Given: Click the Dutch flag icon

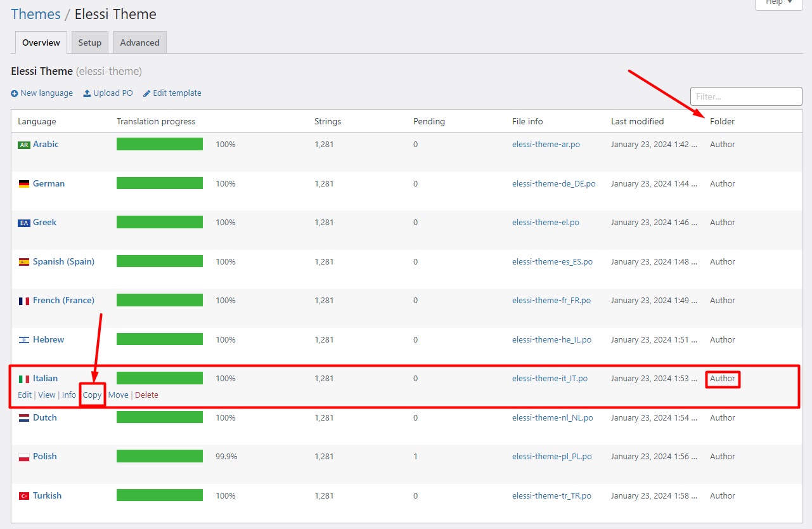Looking at the screenshot, I should pyautogui.click(x=24, y=418).
